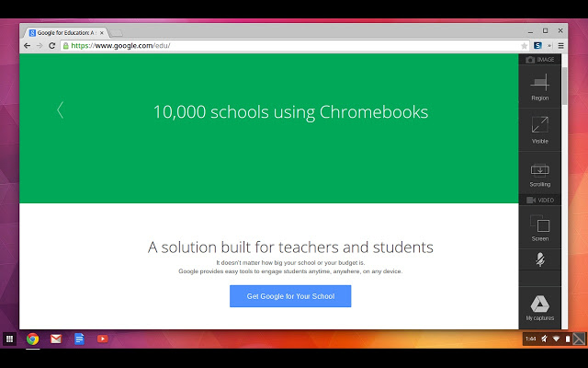Open the Chrome hamburger menu
This screenshot has width=588, height=368.
(560, 46)
